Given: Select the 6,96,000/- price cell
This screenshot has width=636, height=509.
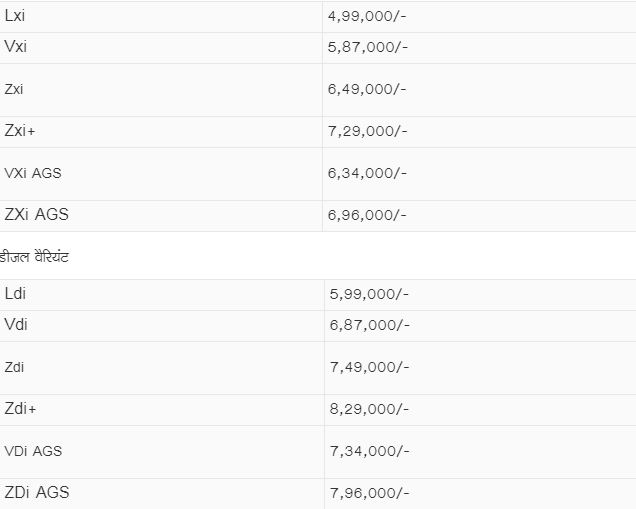Looking at the screenshot, I should click(x=367, y=215).
